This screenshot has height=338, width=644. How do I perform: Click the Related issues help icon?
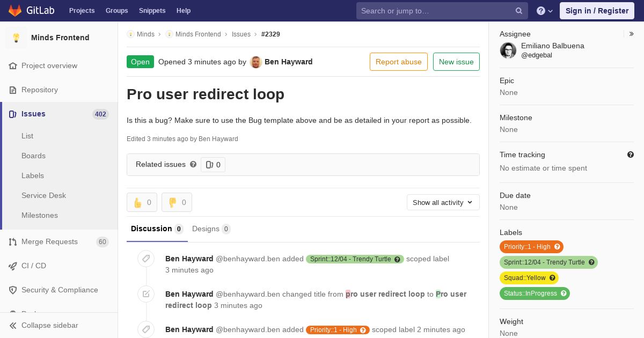pos(193,164)
